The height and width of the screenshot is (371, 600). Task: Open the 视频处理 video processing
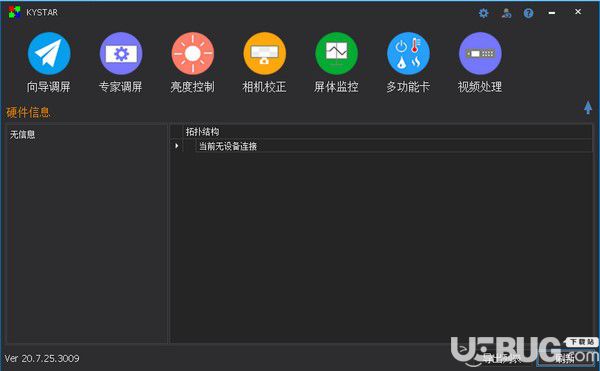(480, 54)
